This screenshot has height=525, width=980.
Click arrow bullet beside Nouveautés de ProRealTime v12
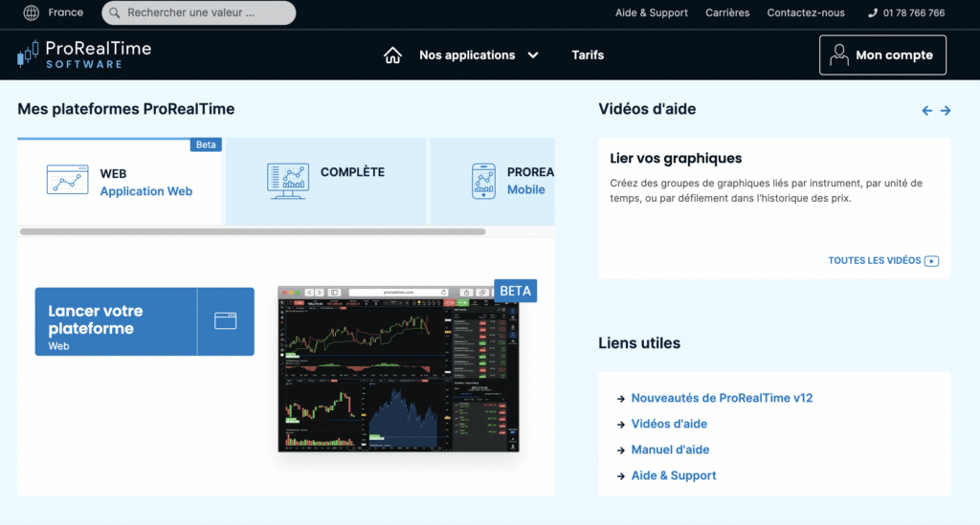pyautogui.click(x=620, y=399)
